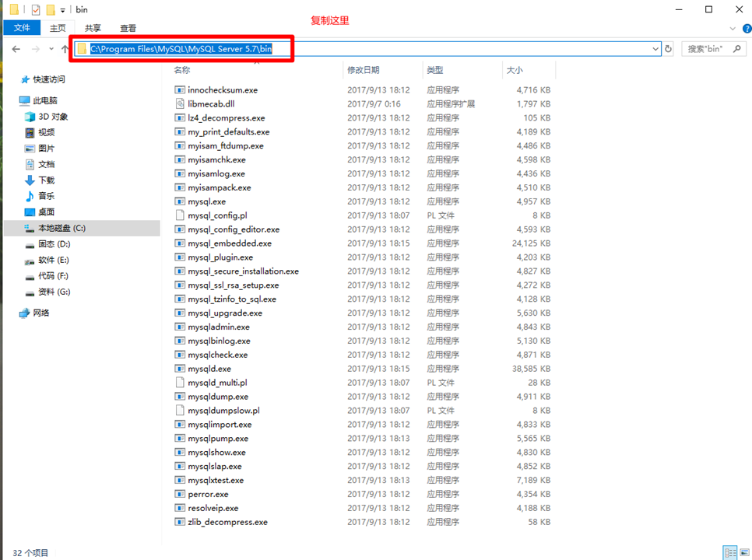Screen dimensions: 752x560
Task: Switch to the 查看 ribbon tab
Action: point(128,28)
